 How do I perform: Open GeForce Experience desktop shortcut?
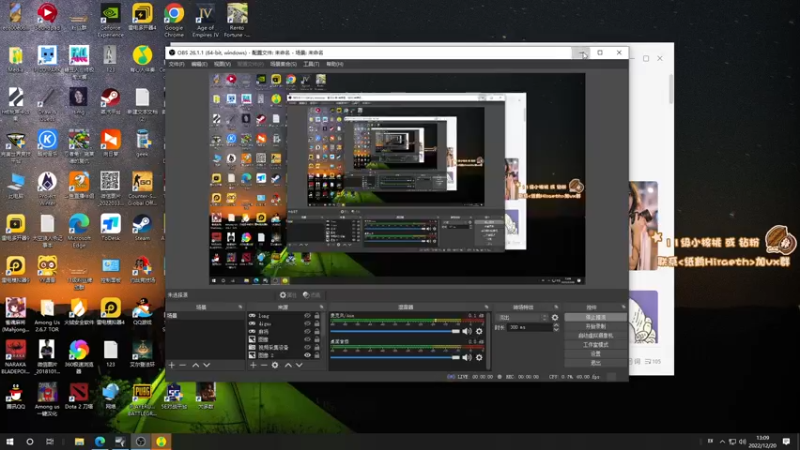point(111,20)
